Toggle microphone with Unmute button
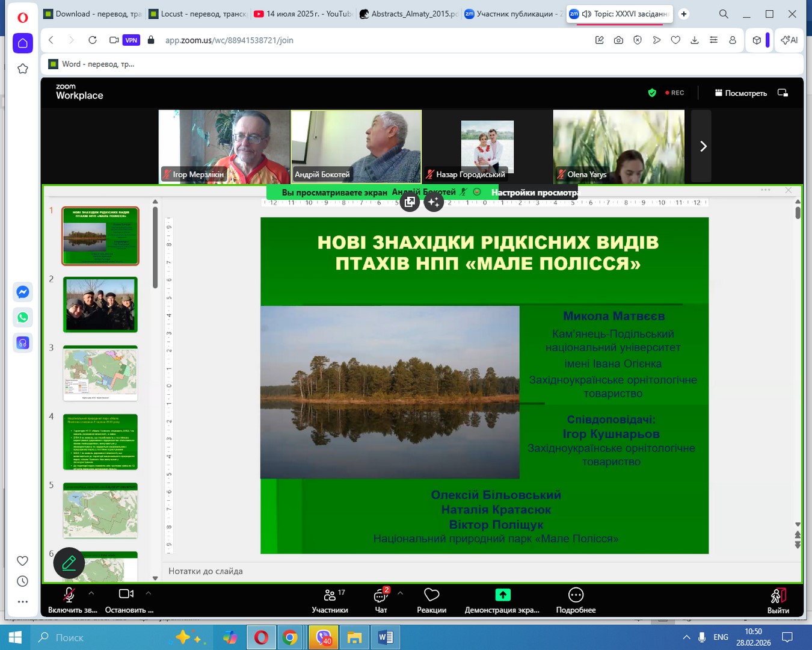 [69, 595]
